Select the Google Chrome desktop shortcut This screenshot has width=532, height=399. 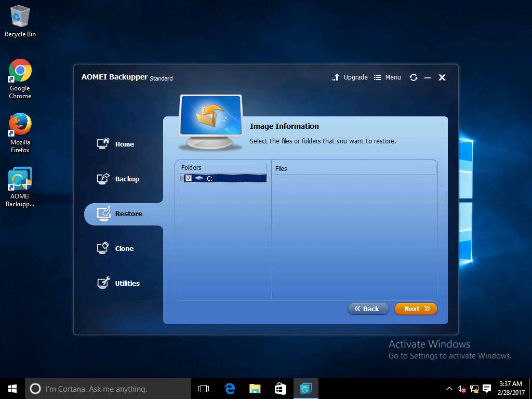20,79
